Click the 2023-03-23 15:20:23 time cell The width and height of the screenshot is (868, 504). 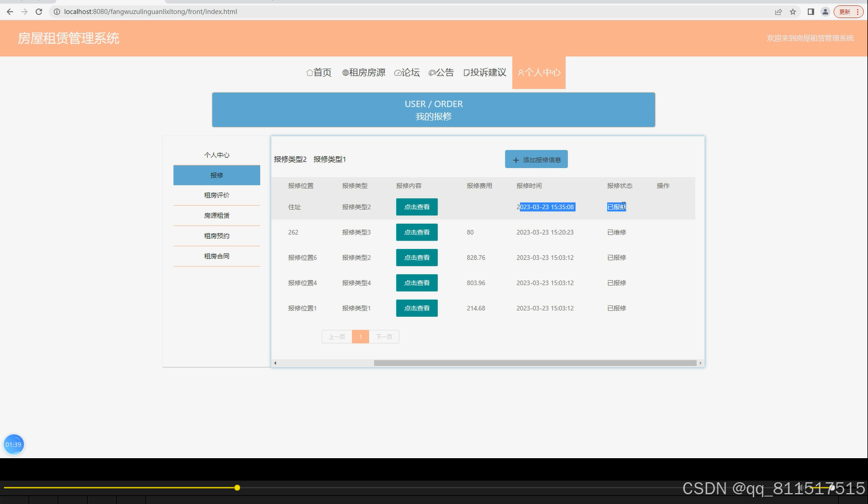click(545, 232)
